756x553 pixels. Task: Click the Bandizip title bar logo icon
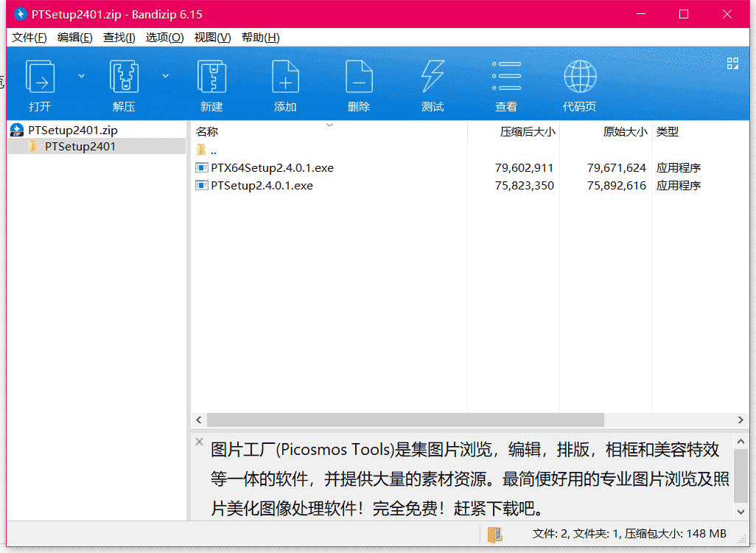tap(20, 14)
